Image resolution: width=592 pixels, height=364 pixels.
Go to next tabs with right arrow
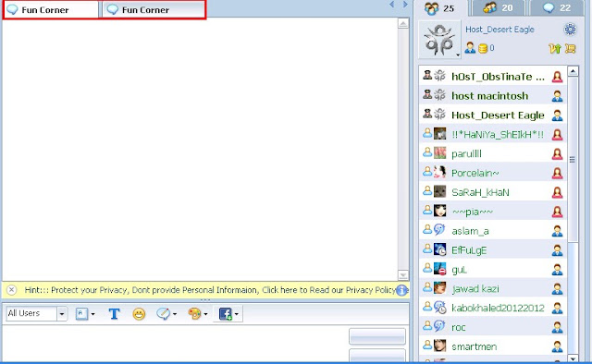[x=405, y=5]
